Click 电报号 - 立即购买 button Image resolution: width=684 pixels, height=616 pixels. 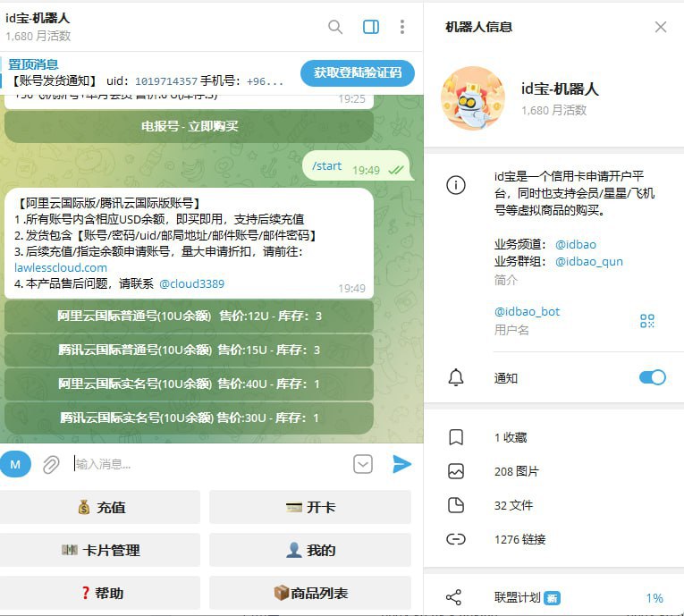tap(189, 127)
